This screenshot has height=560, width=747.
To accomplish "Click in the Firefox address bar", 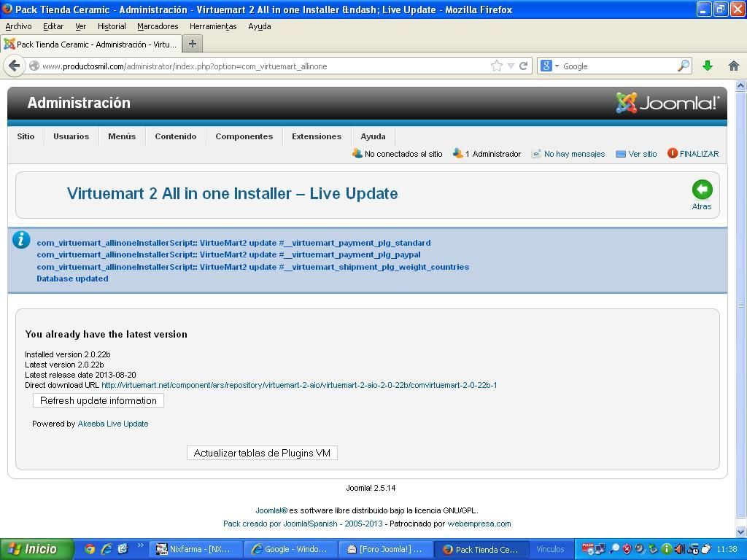I will pyautogui.click(x=258, y=66).
